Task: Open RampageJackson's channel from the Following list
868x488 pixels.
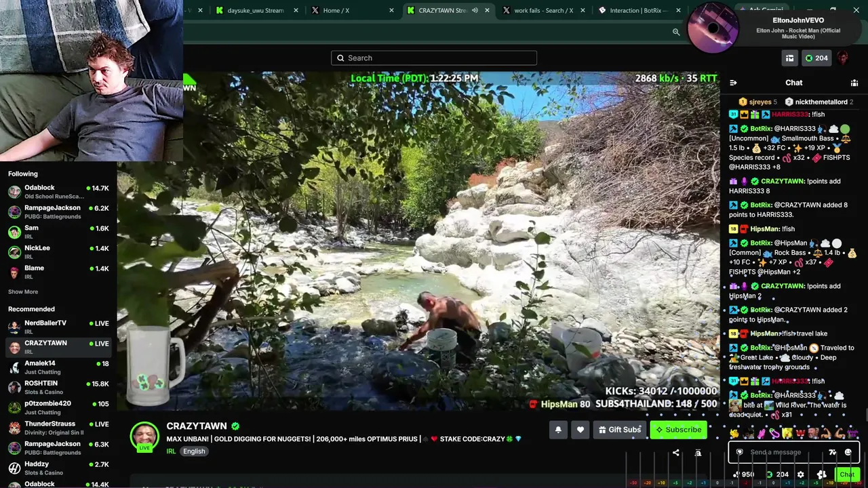Action: tap(58, 212)
